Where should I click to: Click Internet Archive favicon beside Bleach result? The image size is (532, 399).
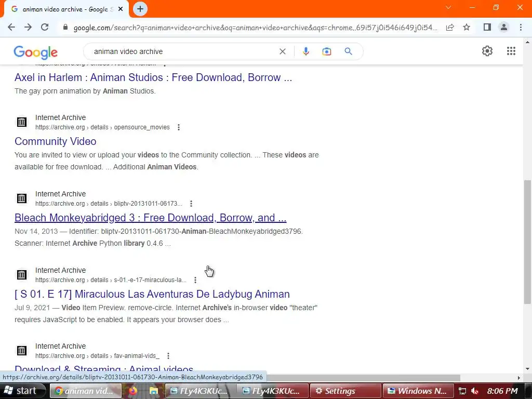coord(22,198)
